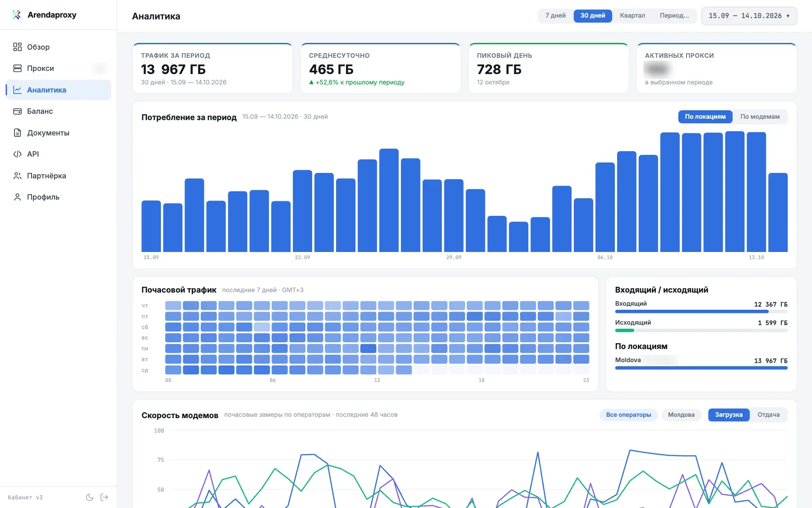
Task: Select Загрузка speed mode
Action: click(x=729, y=415)
